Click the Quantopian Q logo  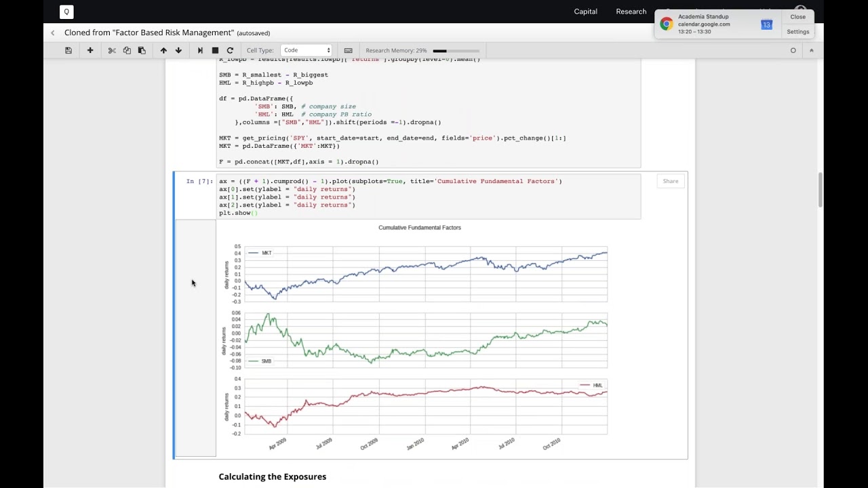pos(66,12)
